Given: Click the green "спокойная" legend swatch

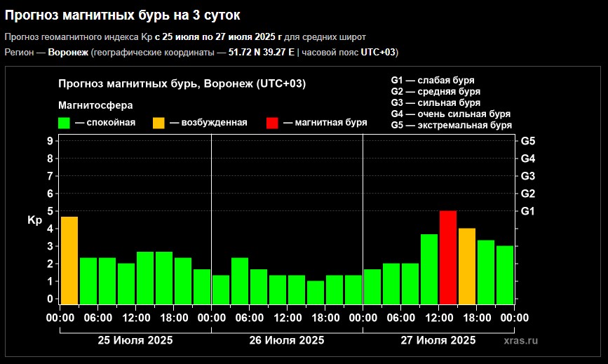Looking at the screenshot, I should (65, 123).
